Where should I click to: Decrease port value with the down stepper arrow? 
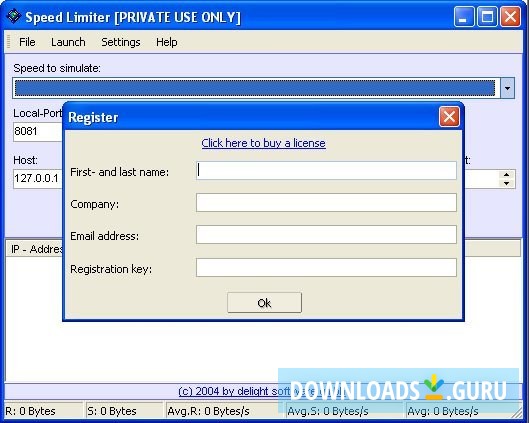[x=506, y=184]
